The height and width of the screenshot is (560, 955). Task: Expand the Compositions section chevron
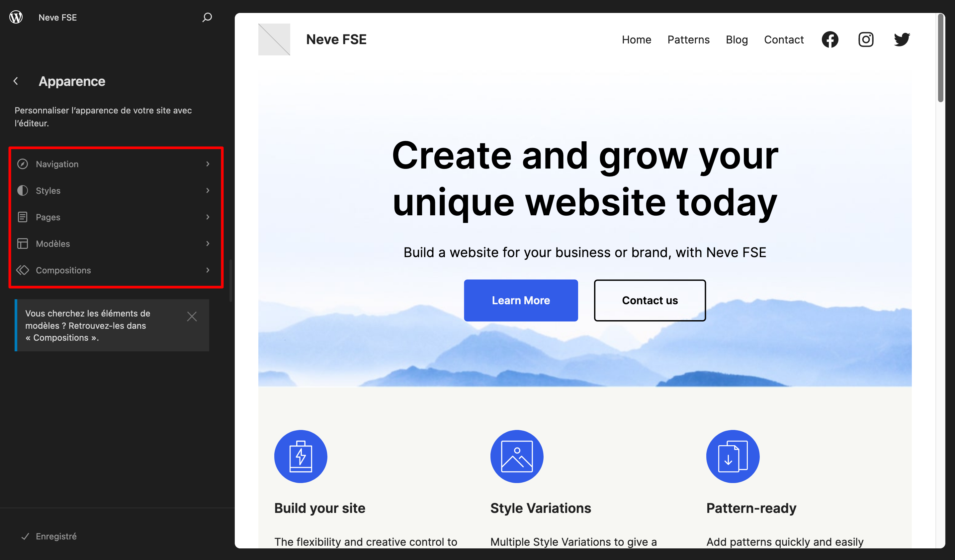(x=208, y=270)
